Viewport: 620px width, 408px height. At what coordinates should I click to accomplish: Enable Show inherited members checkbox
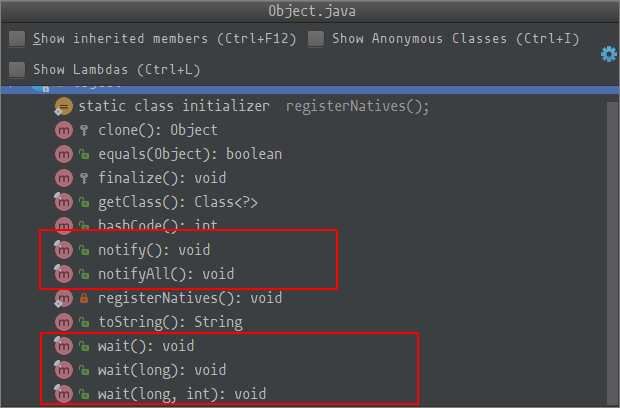tap(17, 39)
